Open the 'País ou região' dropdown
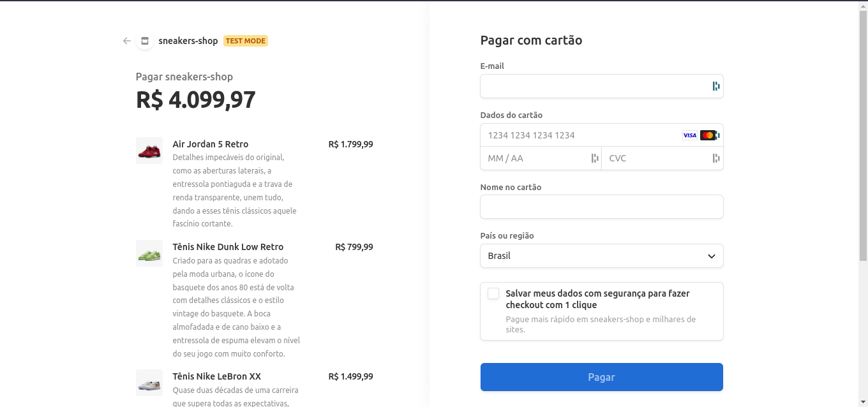Screen dimensions: 868x407 (x=601, y=255)
